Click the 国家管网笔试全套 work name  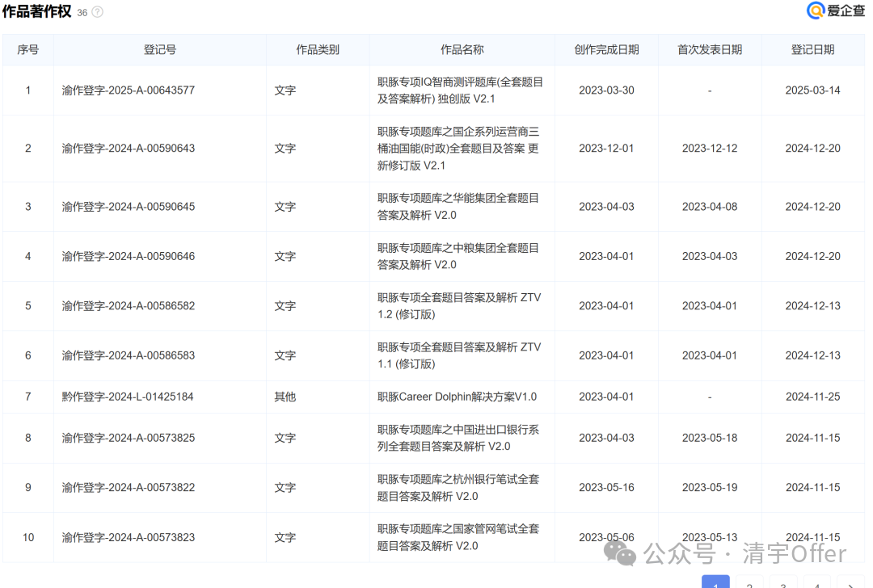pyautogui.click(x=458, y=537)
